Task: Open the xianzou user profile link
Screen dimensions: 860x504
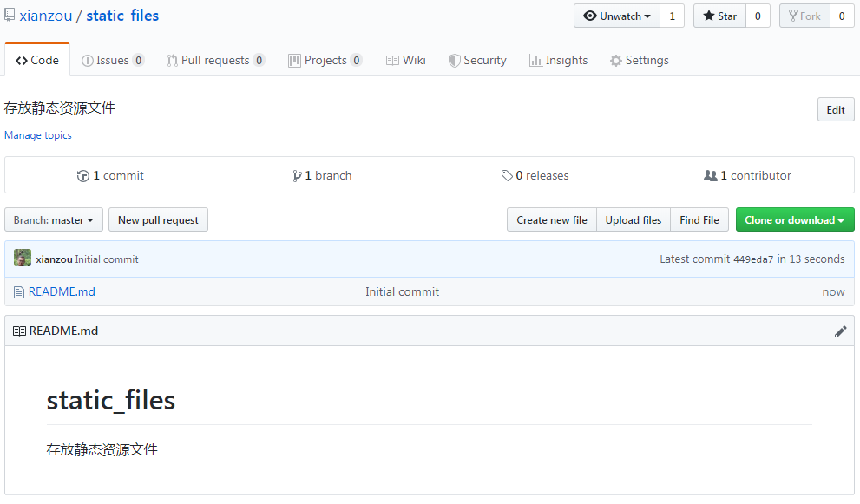Action: coord(46,16)
